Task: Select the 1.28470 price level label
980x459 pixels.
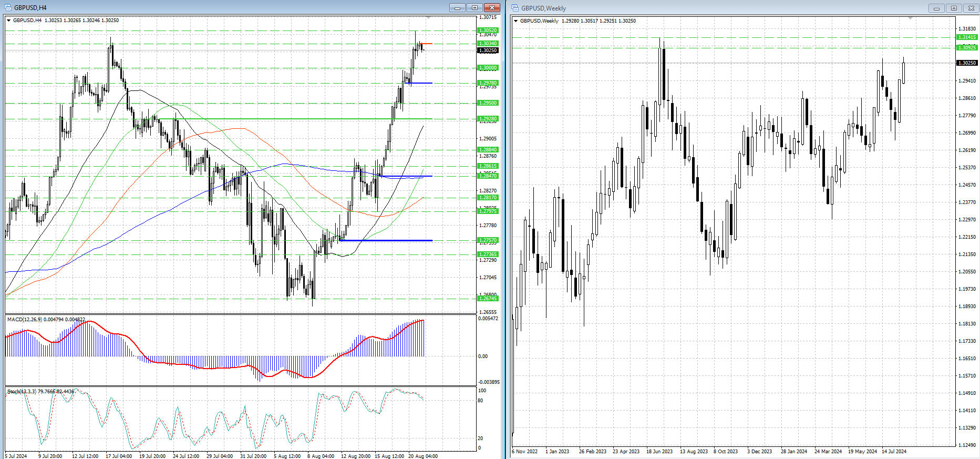Action: tap(488, 176)
